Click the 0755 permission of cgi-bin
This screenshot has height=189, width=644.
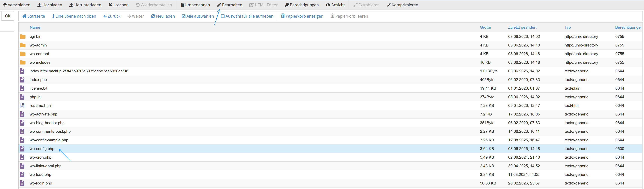point(620,37)
